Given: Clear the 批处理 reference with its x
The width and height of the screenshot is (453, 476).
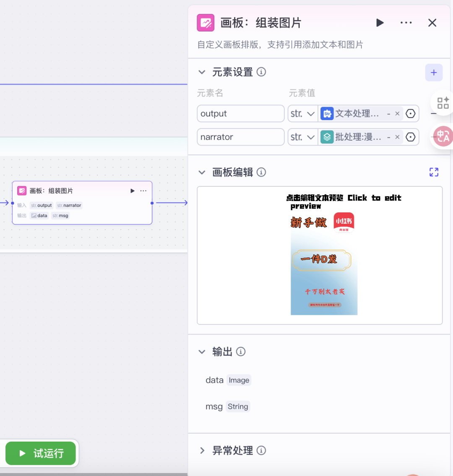Looking at the screenshot, I should coord(397,137).
